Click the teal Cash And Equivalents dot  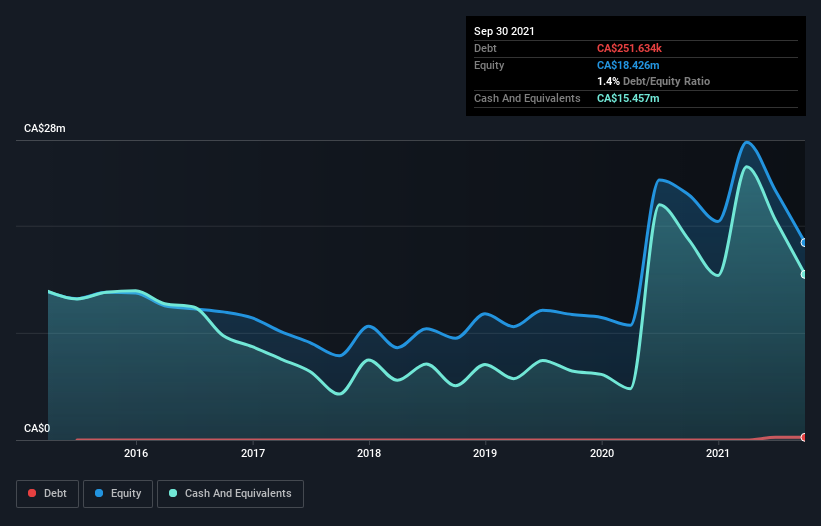(173, 493)
